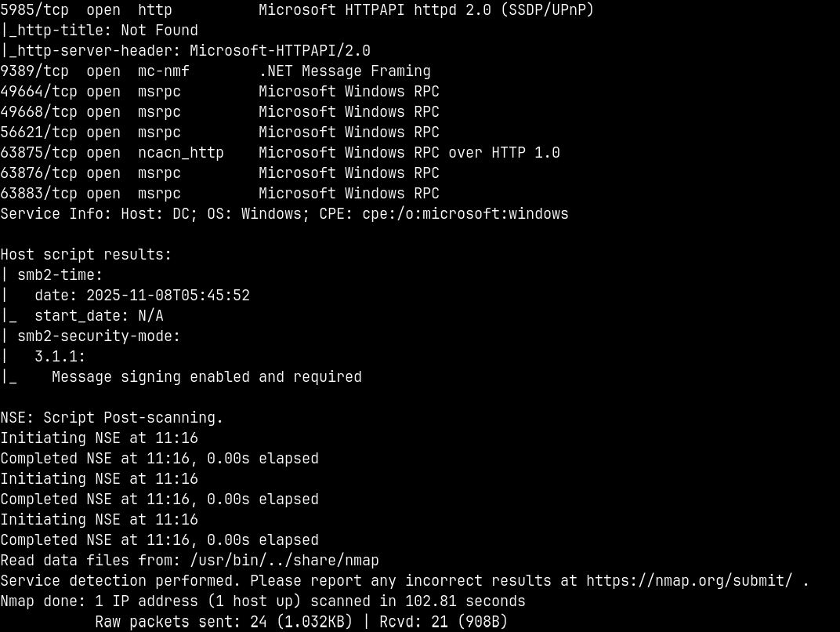Click the "Nmap done" summary line

point(262,601)
